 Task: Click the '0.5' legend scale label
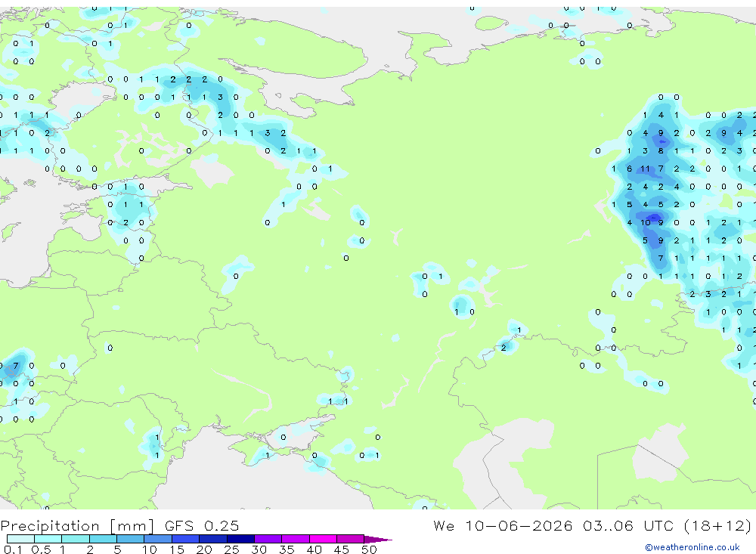(41, 549)
